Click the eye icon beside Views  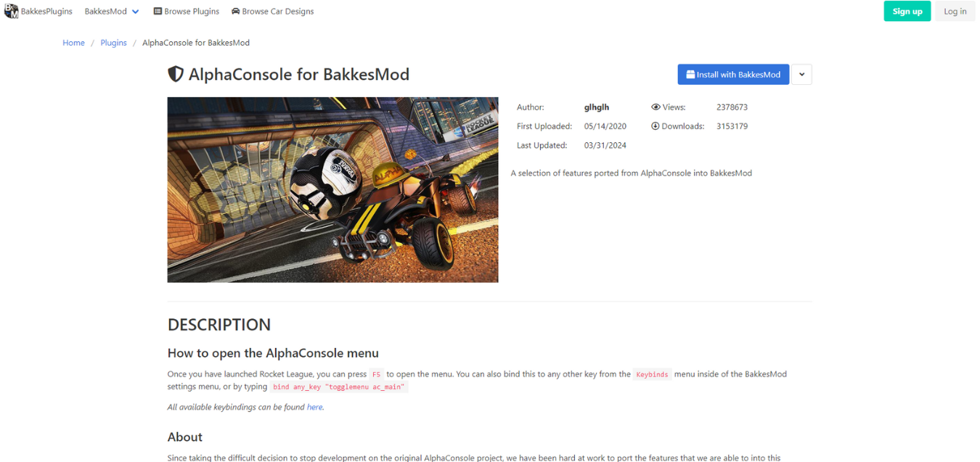tap(656, 107)
